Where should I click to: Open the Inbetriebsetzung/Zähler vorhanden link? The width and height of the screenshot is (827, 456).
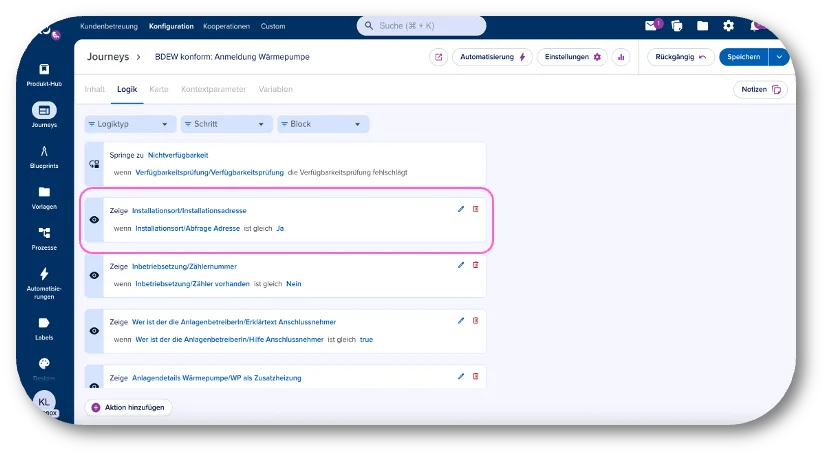tap(192, 284)
